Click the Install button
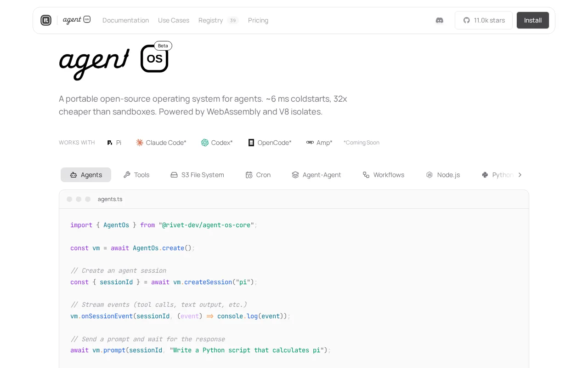 533,20
